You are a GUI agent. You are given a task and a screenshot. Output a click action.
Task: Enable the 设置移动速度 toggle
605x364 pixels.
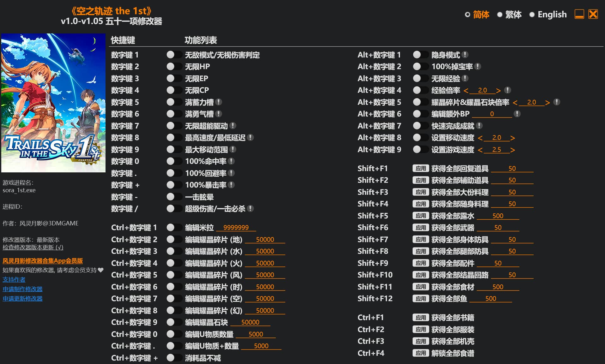(x=420, y=137)
